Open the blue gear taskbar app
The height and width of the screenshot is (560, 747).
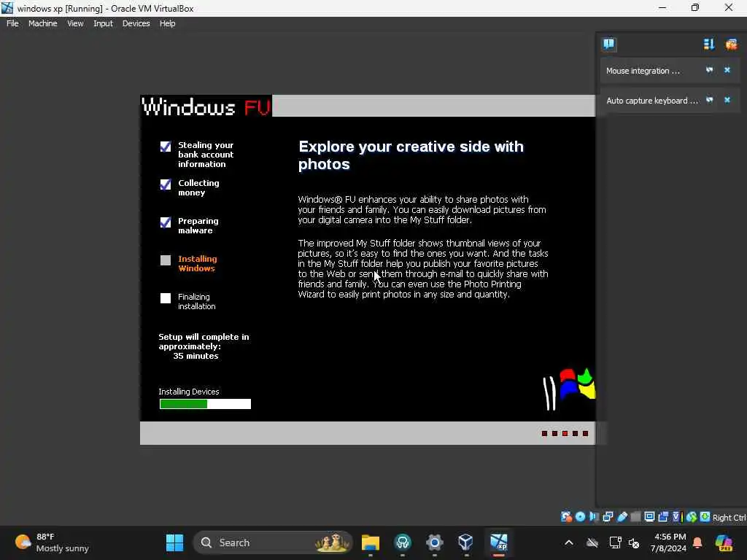(435, 542)
